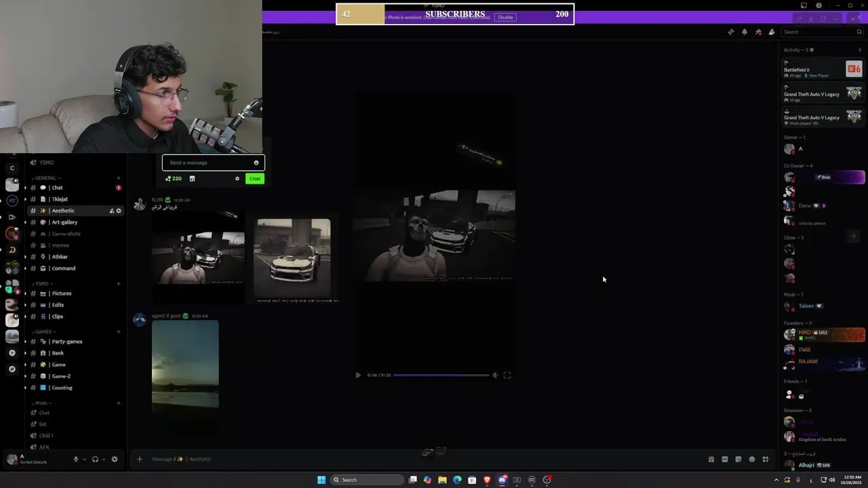The image size is (868, 488).
Task: Open the sticker picker
Action: pyautogui.click(x=738, y=459)
